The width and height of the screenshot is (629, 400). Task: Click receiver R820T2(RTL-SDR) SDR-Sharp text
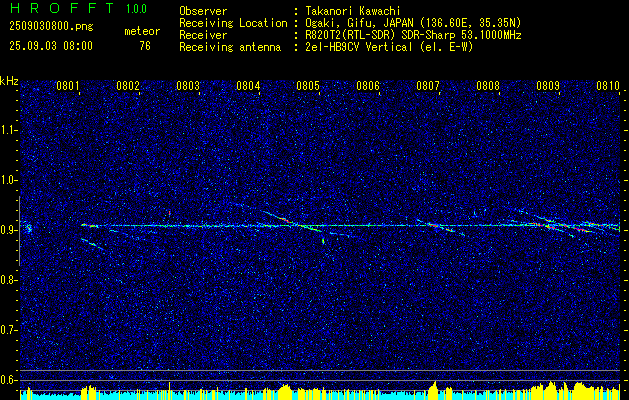click(413, 35)
